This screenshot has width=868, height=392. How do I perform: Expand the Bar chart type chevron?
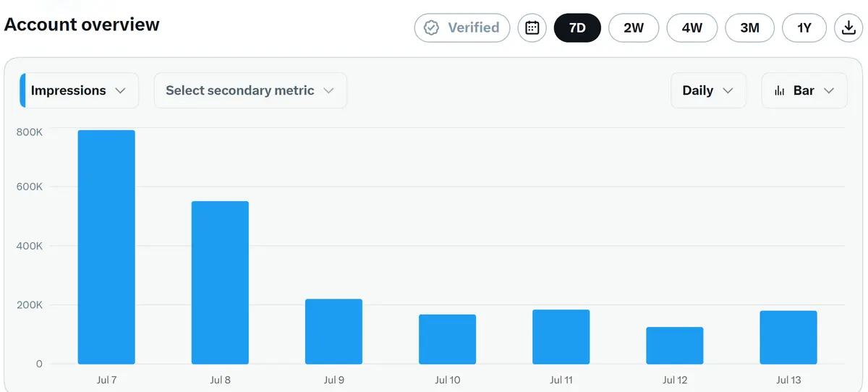830,90
